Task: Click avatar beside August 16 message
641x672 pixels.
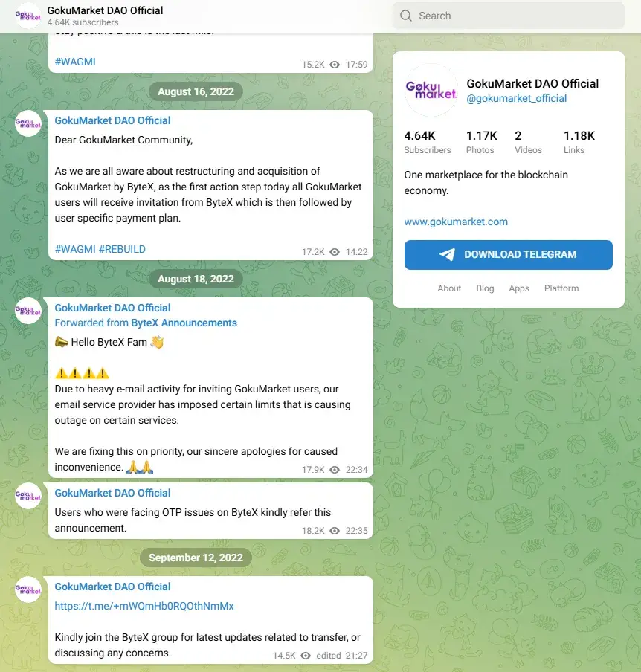Action: (x=28, y=123)
